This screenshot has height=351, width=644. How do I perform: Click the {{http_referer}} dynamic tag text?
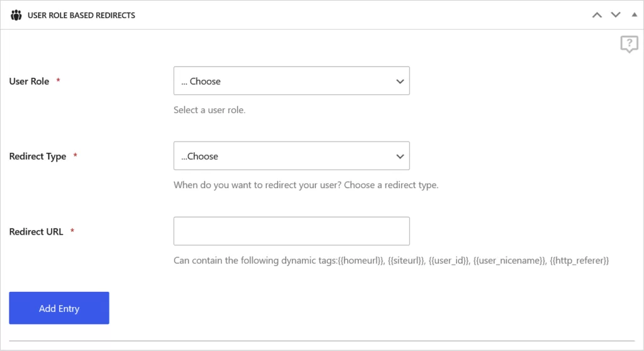click(x=579, y=260)
